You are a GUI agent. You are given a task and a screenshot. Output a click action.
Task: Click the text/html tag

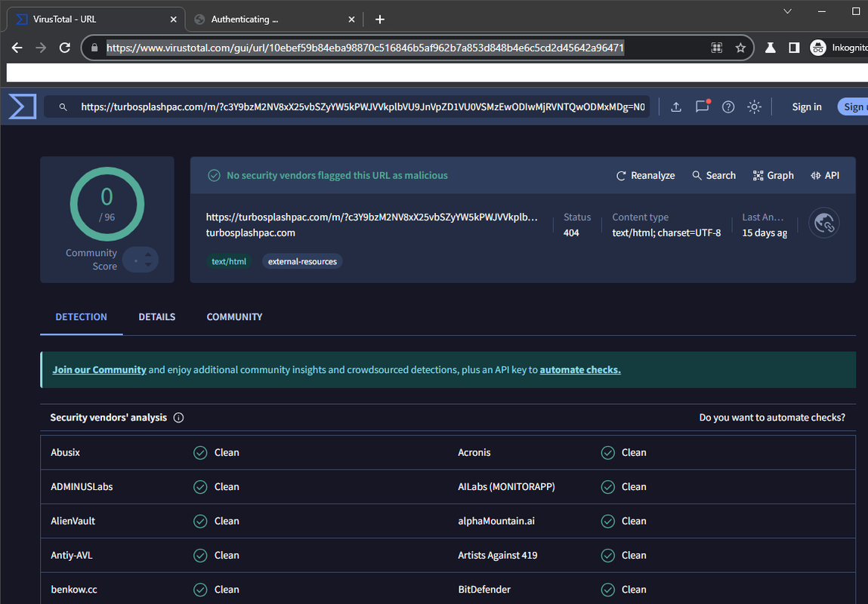pyautogui.click(x=229, y=262)
